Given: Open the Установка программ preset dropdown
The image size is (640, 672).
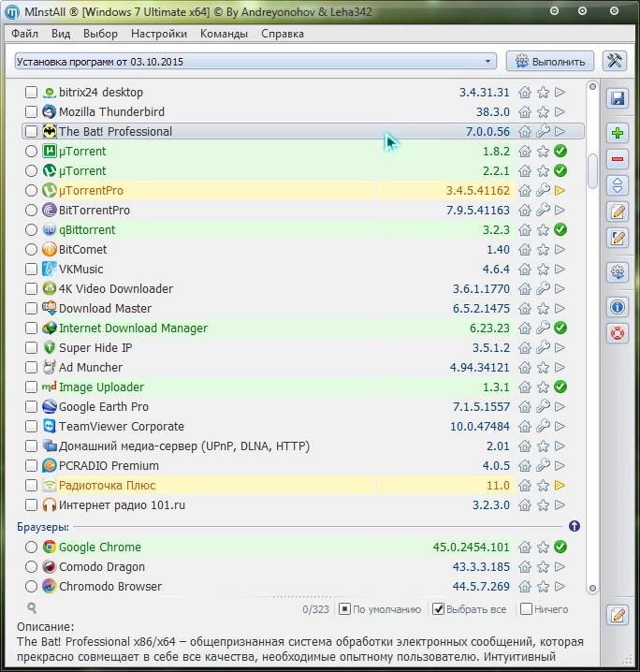Looking at the screenshot, I should point(255,61).
